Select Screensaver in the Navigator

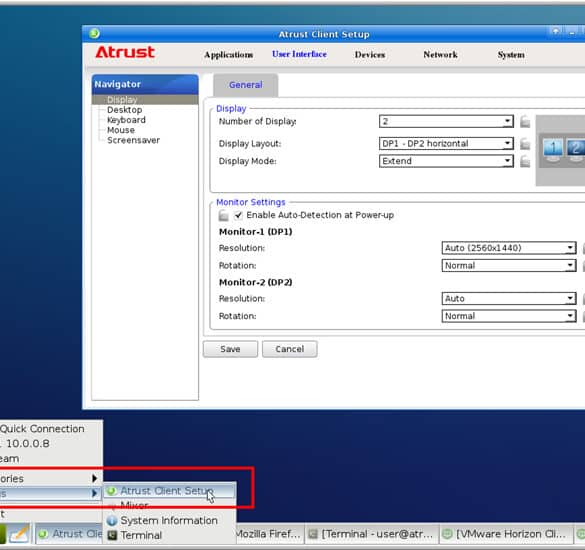(x=133, y=140)
